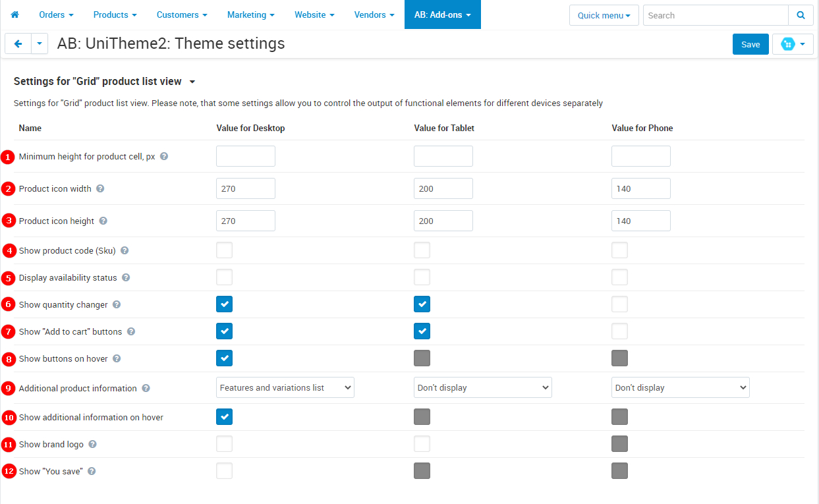
Task: Click Minimum height field for Desktop
Action: tap(246, 156)
